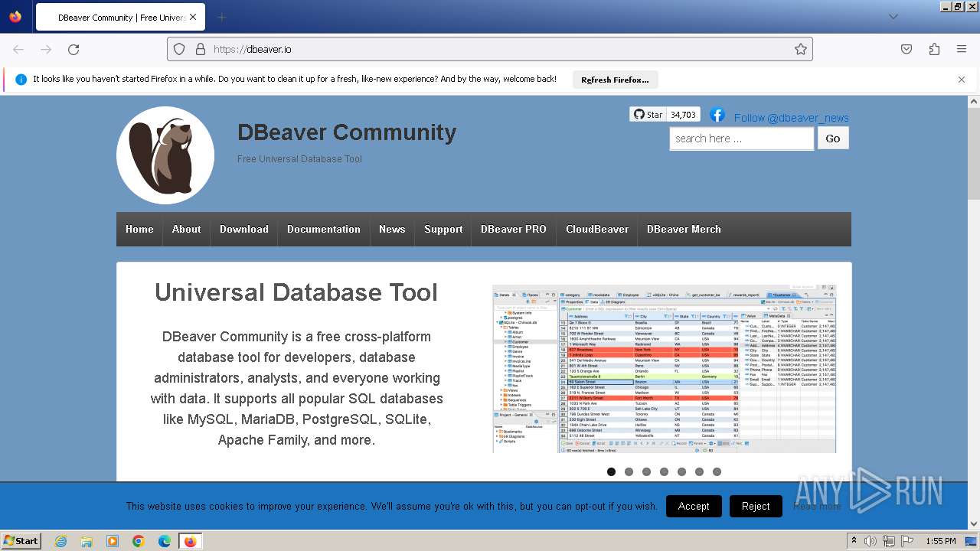Open Internet Explorer from taskbar
The width and height of the screenshot is (980, 551).
tap(60, 541)
